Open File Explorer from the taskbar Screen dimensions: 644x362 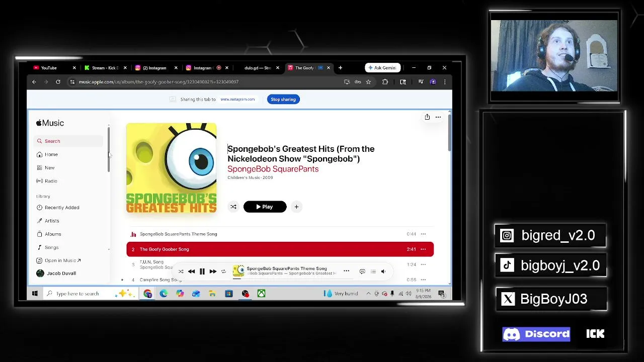pos(212,294)
